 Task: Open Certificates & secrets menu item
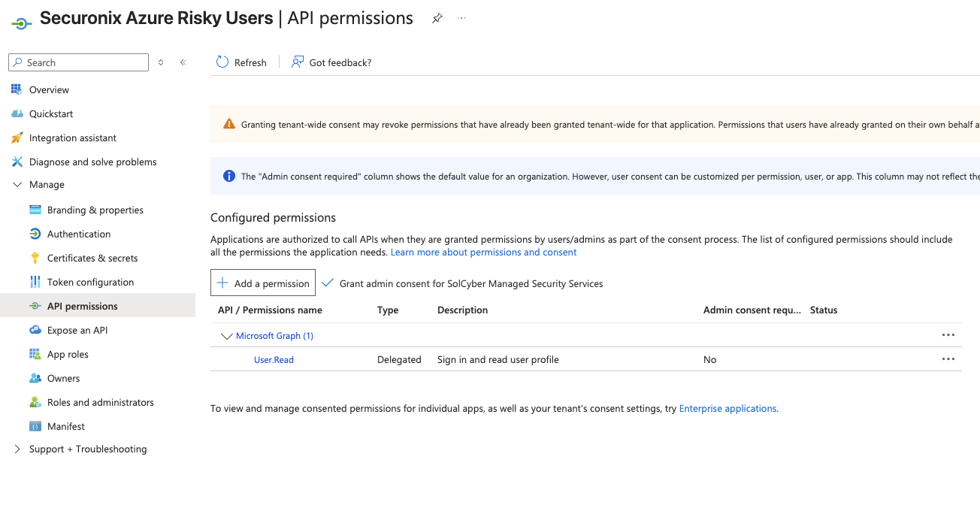click(x=92, y=258)
